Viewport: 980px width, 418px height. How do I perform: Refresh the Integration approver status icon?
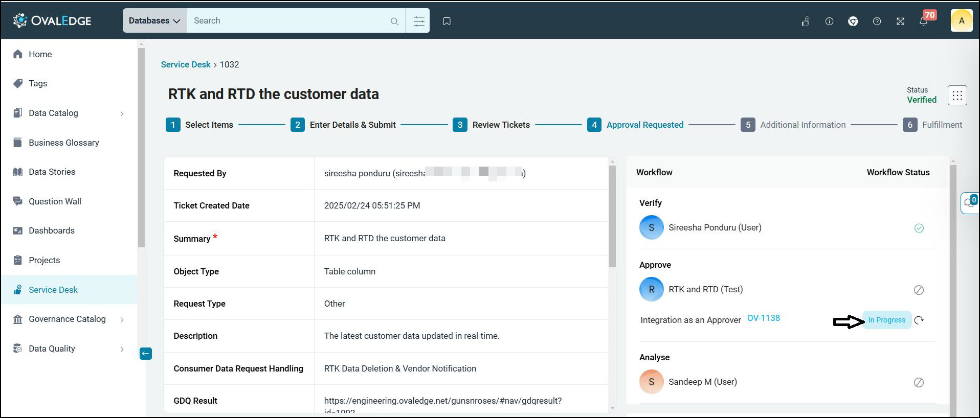(919, 320)
